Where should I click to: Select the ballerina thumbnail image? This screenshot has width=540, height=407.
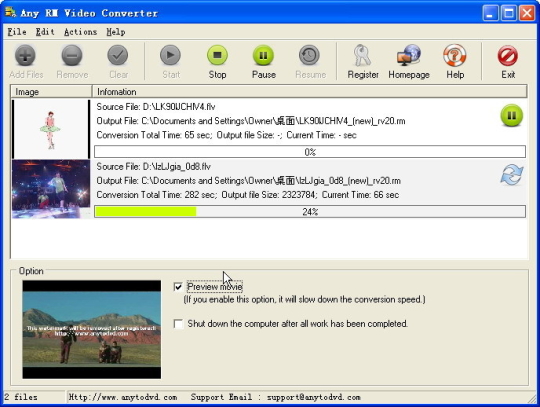pos(51,129)
